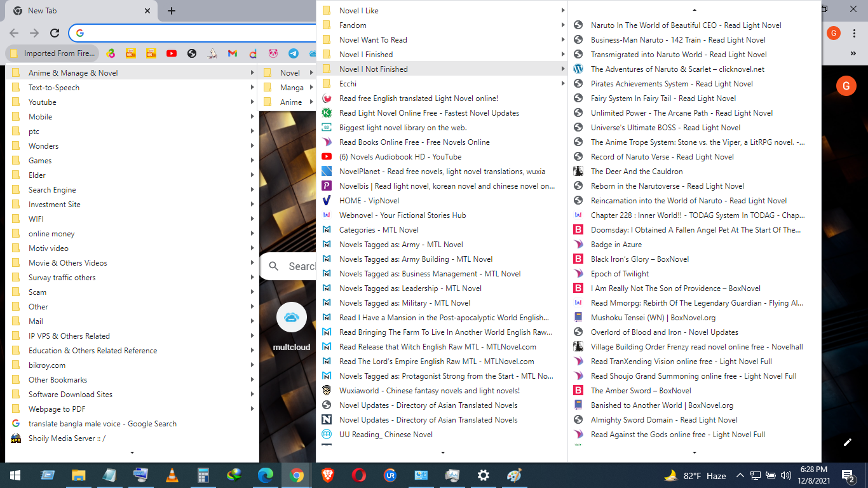The height and width of the screenshot is (488, 868).
Task: Click the customize page pencil icon
Action: click(x=847, y=442)
